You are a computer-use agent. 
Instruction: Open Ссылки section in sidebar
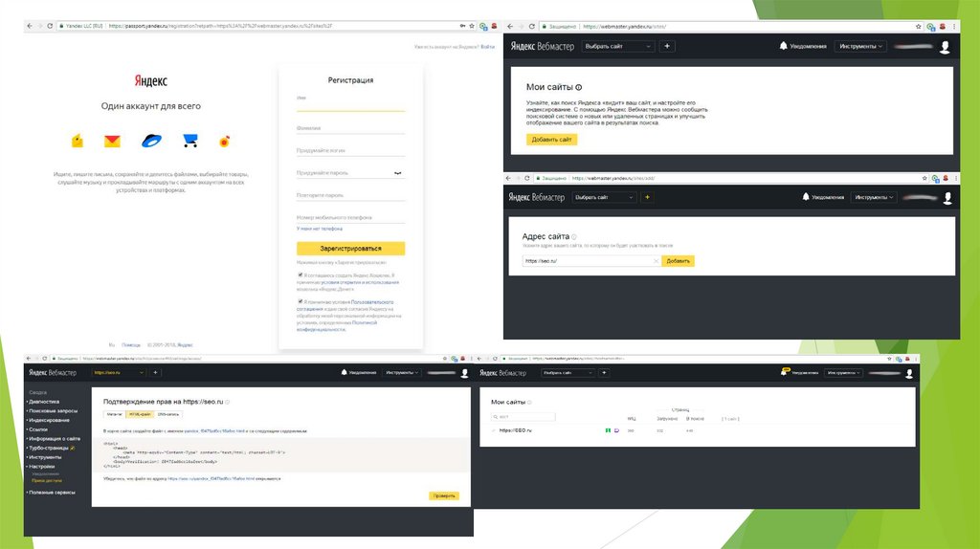pyautogui.click(x=37, y=429)
